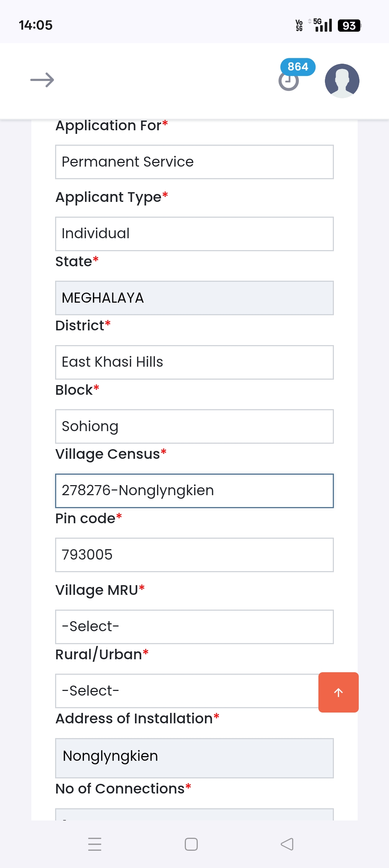
Task: Click the Pin code input field
Action: pyautogui.click(x=194, y=555)
